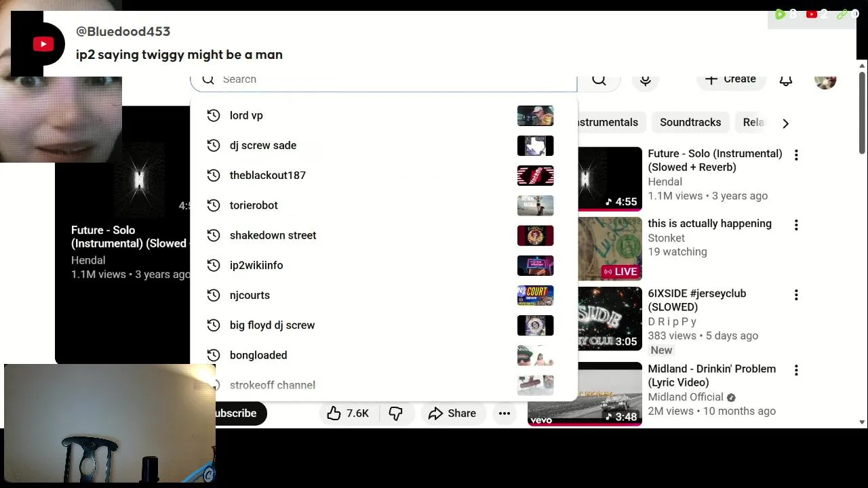The height and width of the screenshot is (488, 868).
Task: Click history icon beside big floyd dj screw
Action: click(x=214, y=325)
